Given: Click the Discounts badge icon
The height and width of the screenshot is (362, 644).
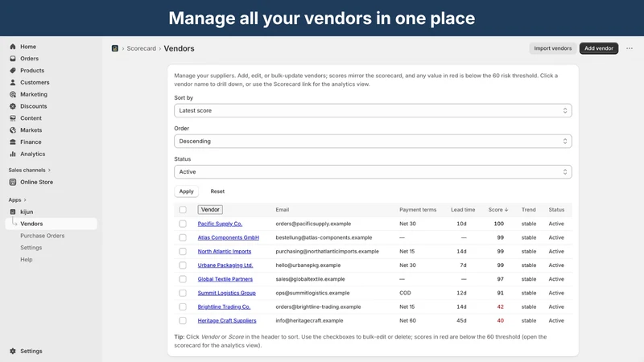Looking at the screenshot, I should coord(13,106).
